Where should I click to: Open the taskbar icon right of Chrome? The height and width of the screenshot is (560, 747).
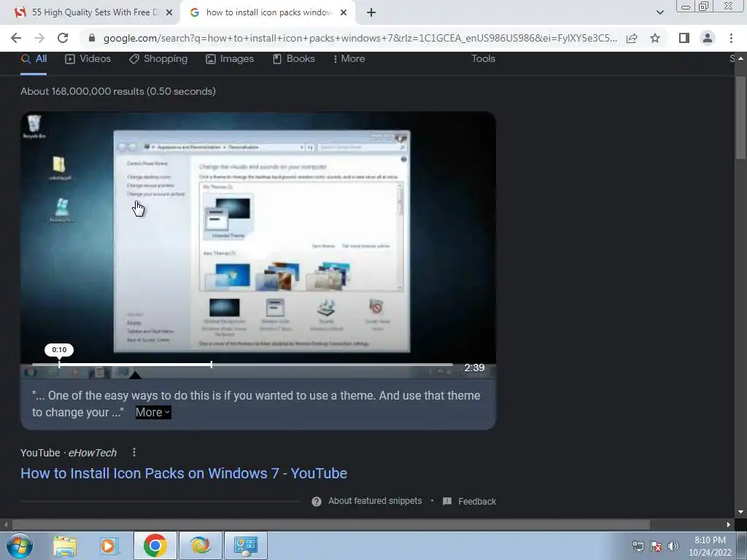point(201,545)
